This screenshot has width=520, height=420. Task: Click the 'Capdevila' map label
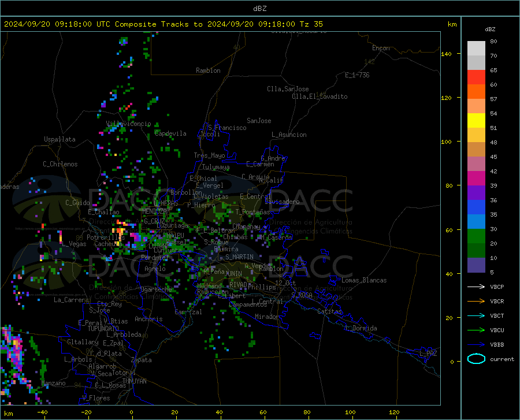[x=170, y=133]
